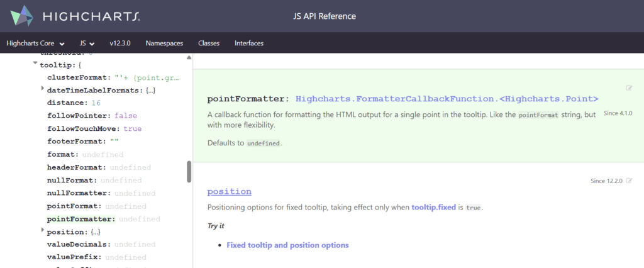Click the sidebar scroll-up arrow
Image resolution: width=644 pixels, height=268 pixels.
point(189,58)
